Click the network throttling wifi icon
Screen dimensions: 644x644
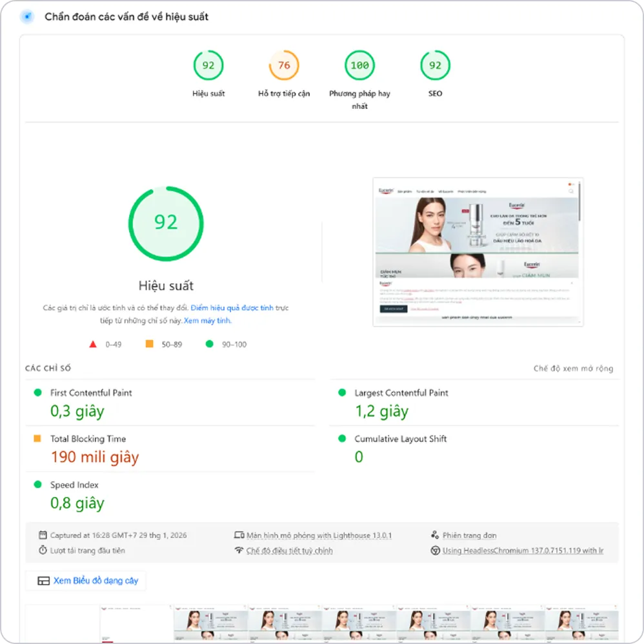click(x=240, y=551)
